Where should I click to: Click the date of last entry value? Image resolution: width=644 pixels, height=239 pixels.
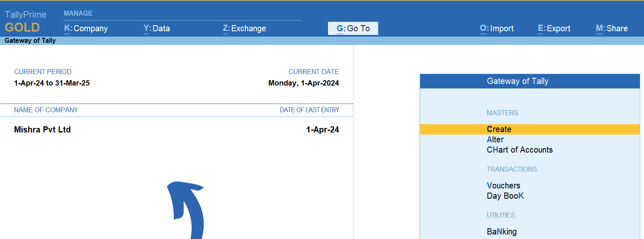click(322, 130)
